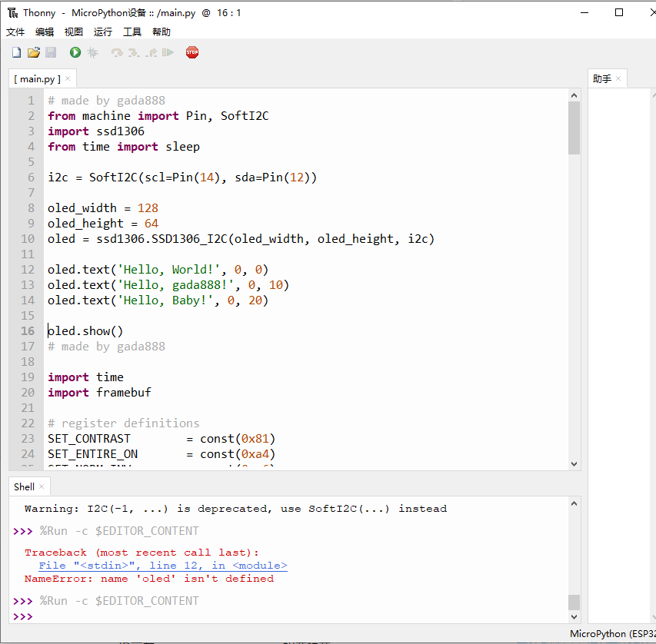The height and width of the screenshot is (644, 656).
Task: Click the Save floppy disk icon
Action: (x=51, y=52)
